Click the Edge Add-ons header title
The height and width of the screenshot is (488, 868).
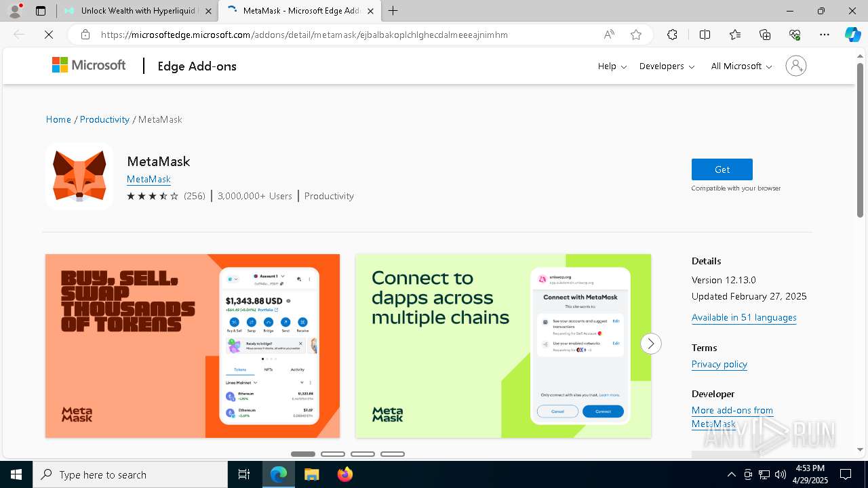197,66
